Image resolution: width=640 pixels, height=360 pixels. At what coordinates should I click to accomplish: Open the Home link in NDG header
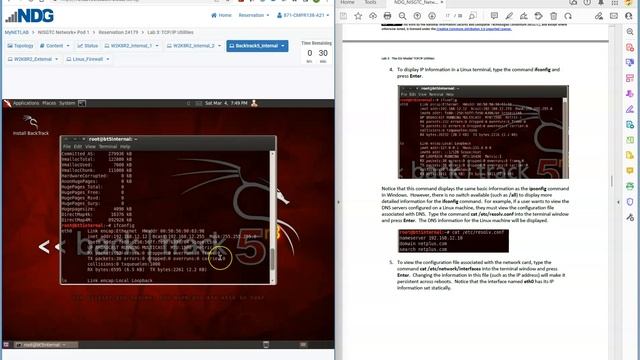tap(221, 15)
